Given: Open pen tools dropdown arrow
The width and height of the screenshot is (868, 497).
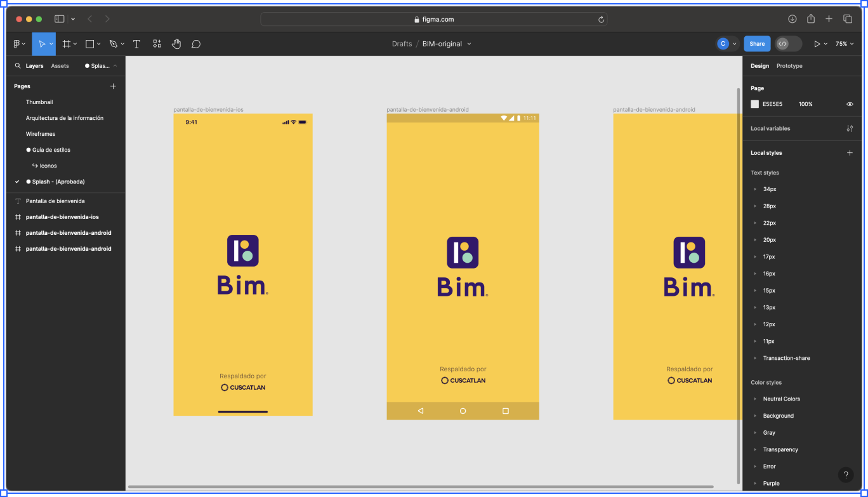Looking at the screenshot, I should tap(122, 44).
